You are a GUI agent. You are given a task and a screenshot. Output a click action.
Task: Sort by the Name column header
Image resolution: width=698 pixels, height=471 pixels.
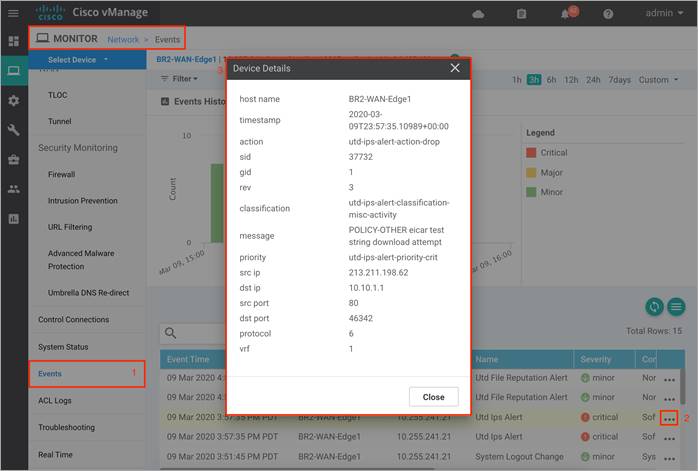[487, 359]
